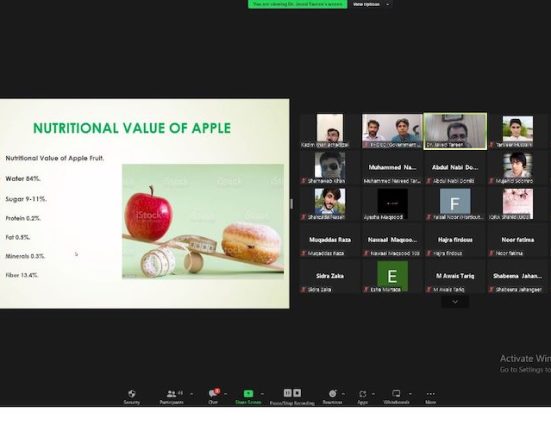Click muted mic icon on Shabeena Jahangeer tile
Image resolution: width=551 pixels, height=431 pixels.
[x=492, y=290]
